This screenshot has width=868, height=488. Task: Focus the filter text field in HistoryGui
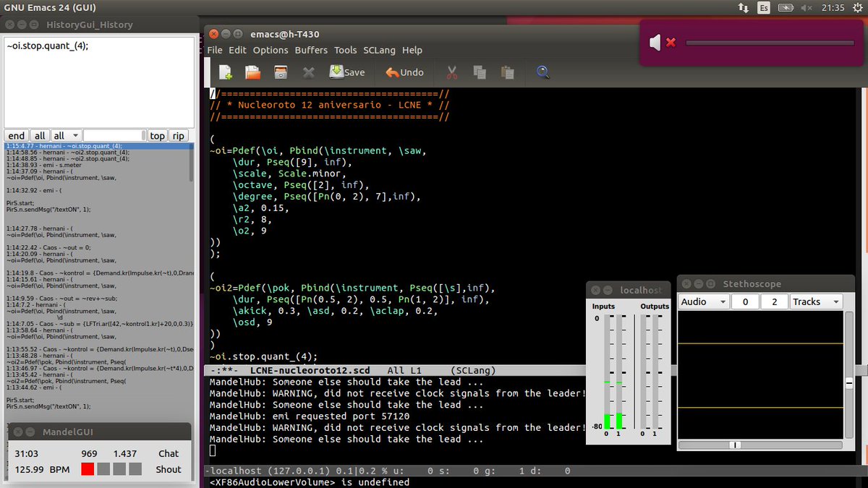(x=114, y=136)
